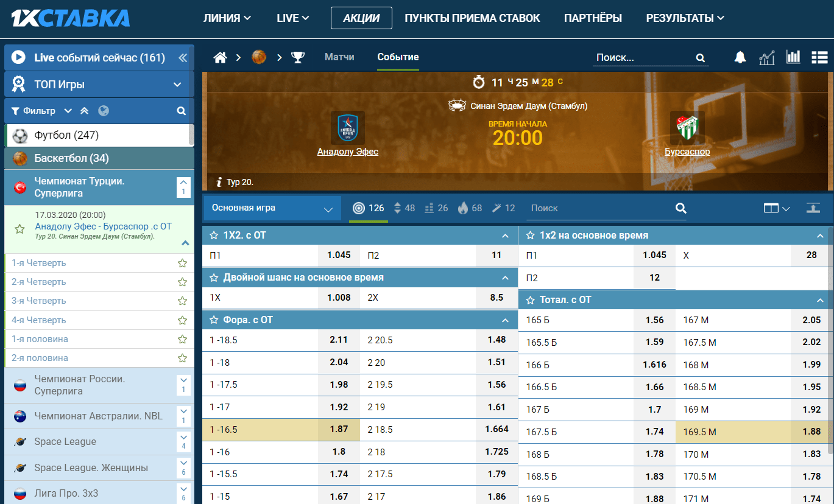The image size is (834, 504).
Task: Open the Анадолу Эфес team link
Action: [348, 152]
